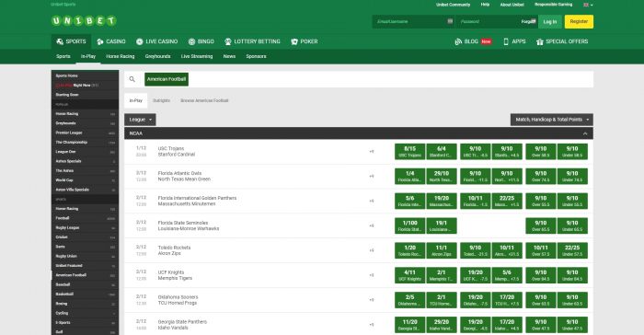Open News in the sub-navigation
644x335 pixels.
coord(229,56)
